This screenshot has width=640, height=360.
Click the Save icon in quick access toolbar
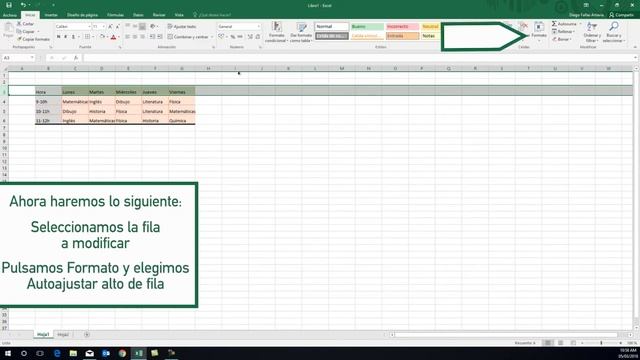(x=9, y=5)
